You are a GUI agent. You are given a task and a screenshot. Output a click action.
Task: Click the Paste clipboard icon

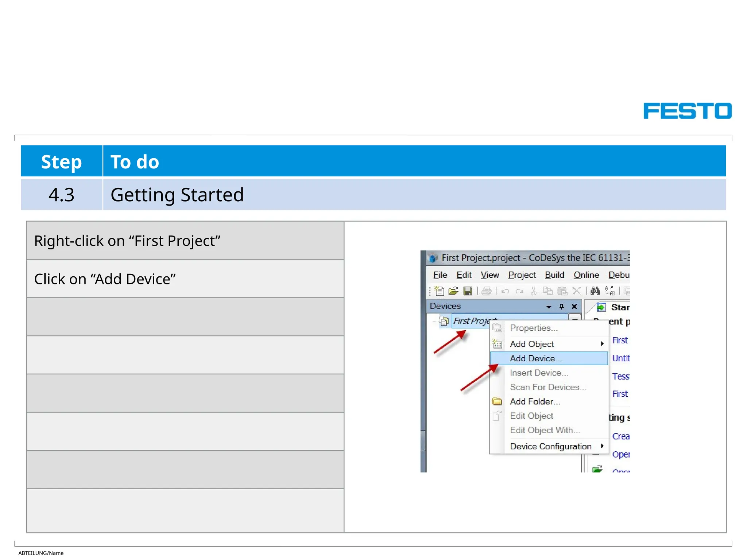click(x=562, y=291)
